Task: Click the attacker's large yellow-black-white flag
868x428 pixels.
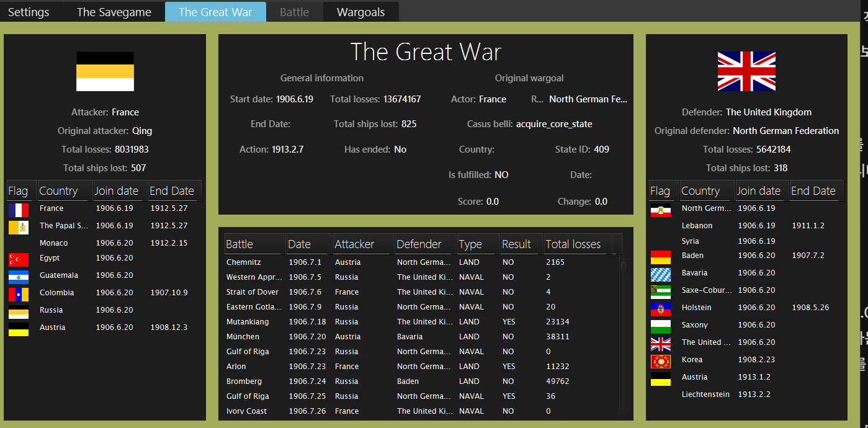Action: pos(105,72)
